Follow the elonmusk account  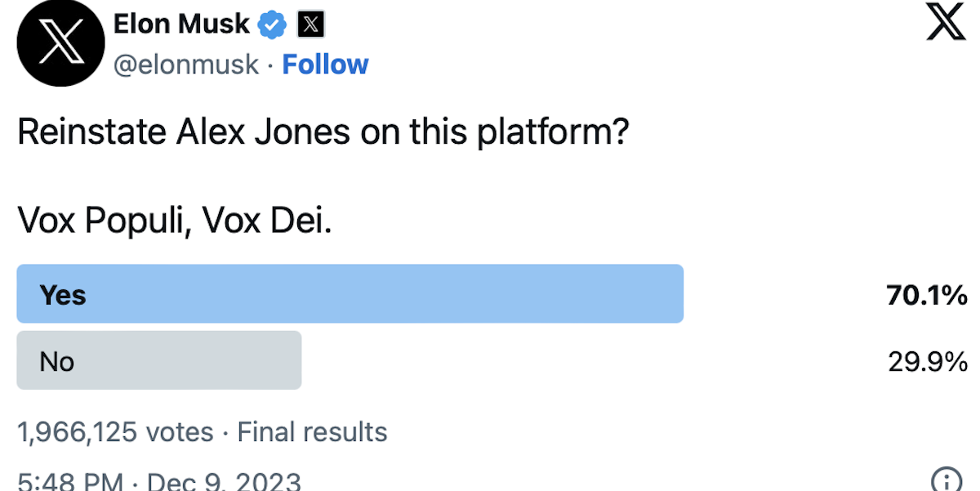click(x=325, y=65)
